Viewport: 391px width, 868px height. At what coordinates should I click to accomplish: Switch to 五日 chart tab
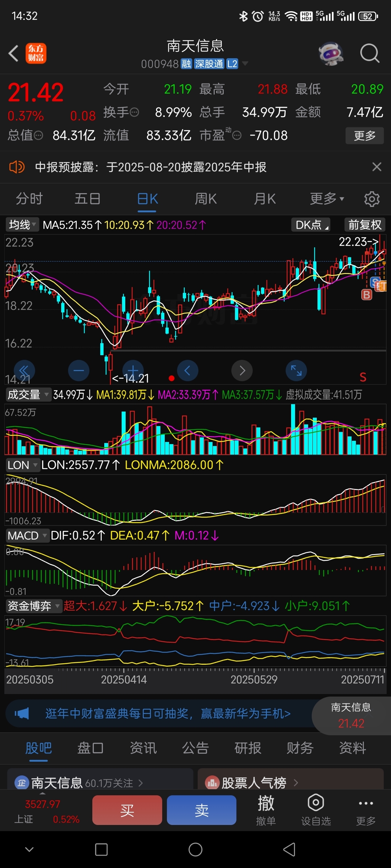coord(87,199)
